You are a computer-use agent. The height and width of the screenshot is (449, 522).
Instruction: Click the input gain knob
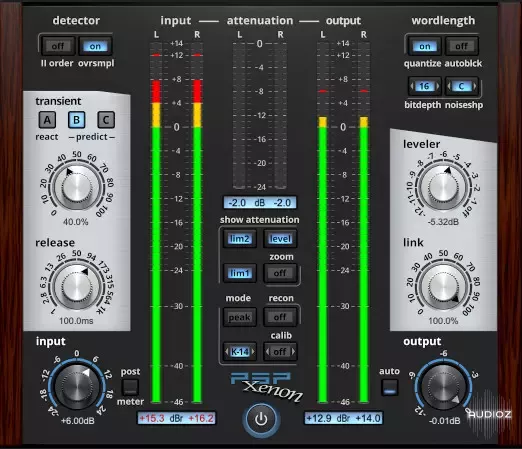tap(77, 387)
